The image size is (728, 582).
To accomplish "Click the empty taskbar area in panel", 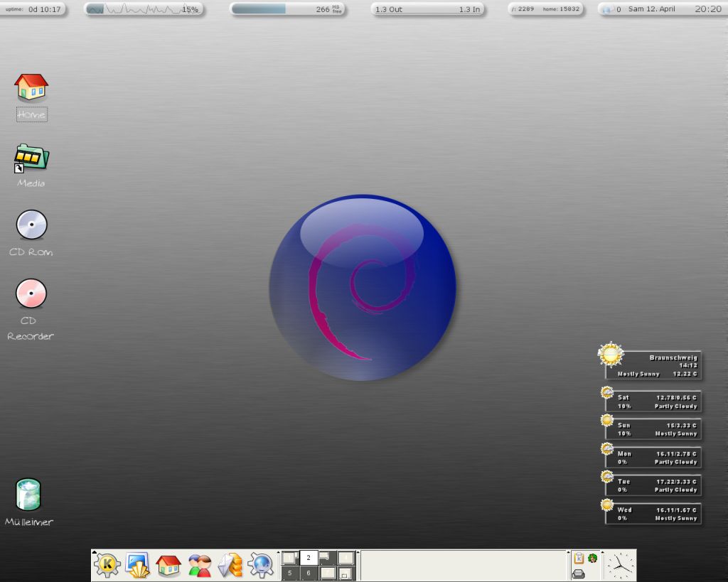I will (464, 565).
